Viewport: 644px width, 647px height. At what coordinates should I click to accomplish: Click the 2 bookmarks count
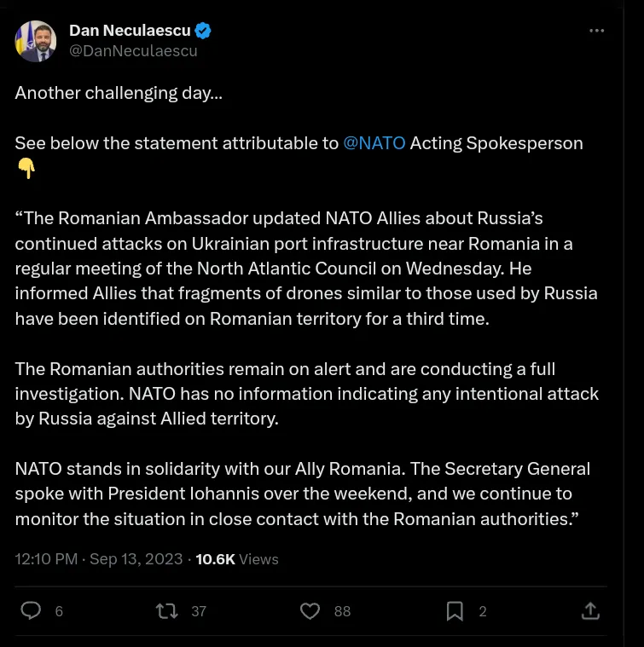(483, 611)
